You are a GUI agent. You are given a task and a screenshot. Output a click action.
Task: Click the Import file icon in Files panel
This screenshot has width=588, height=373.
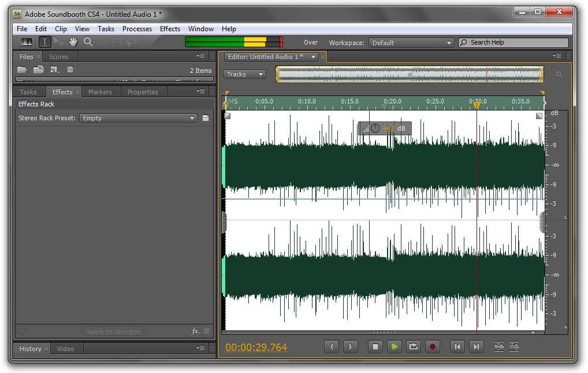click(x=38, y=69)
